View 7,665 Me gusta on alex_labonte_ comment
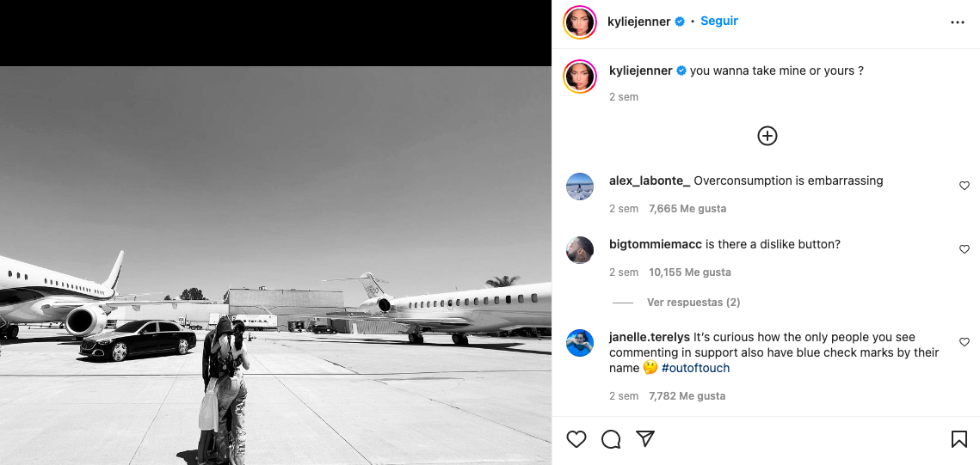Image resolution: width=980 pixels, height=465 pixels. [x=687, y=209]
